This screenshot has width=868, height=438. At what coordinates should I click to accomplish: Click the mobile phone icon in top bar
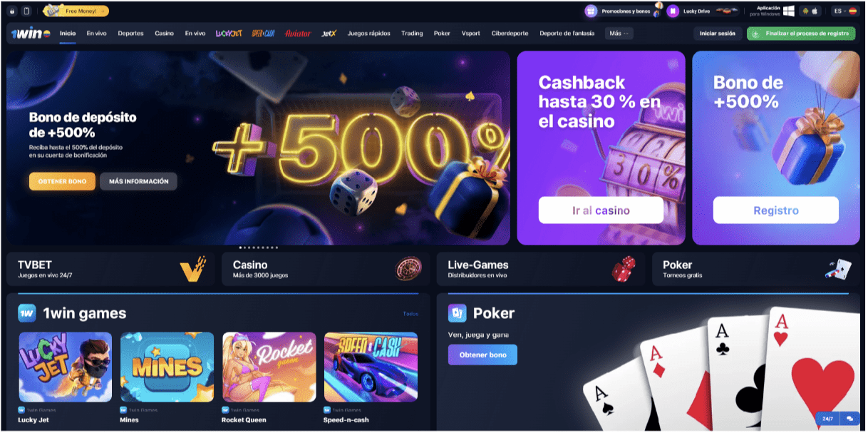26,11
